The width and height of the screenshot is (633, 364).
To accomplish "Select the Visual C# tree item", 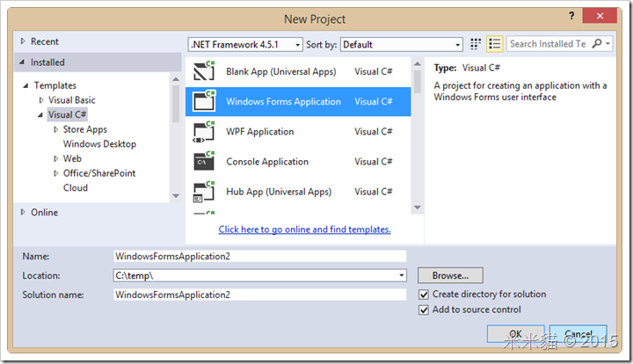I will pos(67,114).
